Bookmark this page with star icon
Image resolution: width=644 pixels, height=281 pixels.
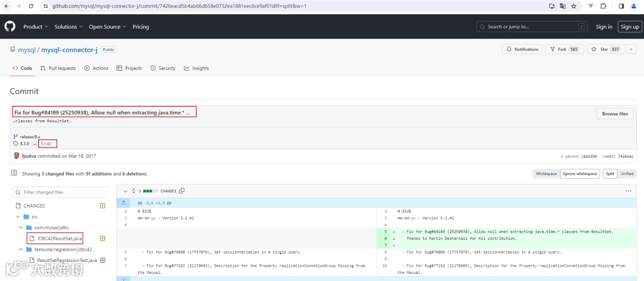pos(574,7)
